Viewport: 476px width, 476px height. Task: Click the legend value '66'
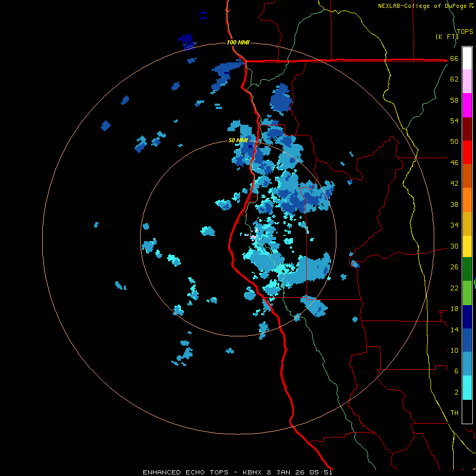click(454, 59)
